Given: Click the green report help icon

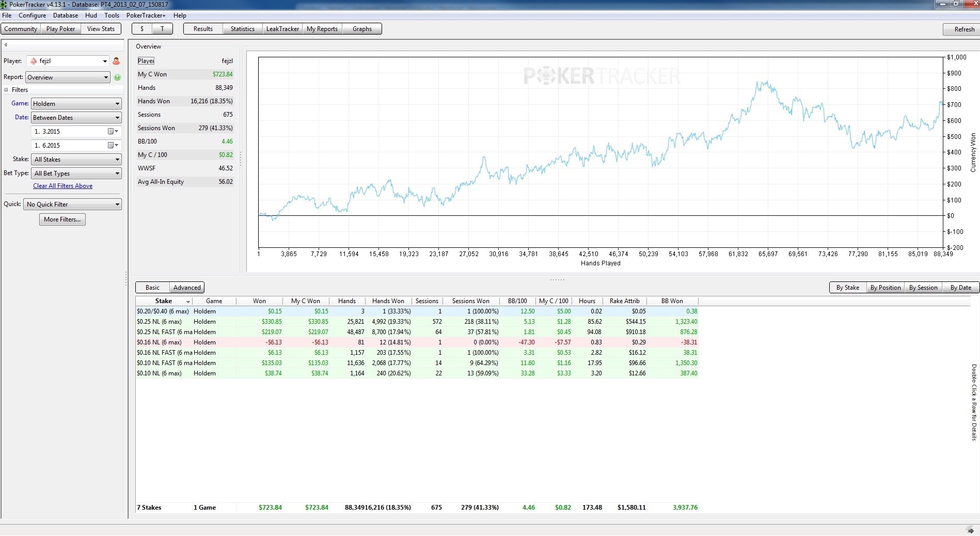Looking at the screenshot, I should [117, 77].
